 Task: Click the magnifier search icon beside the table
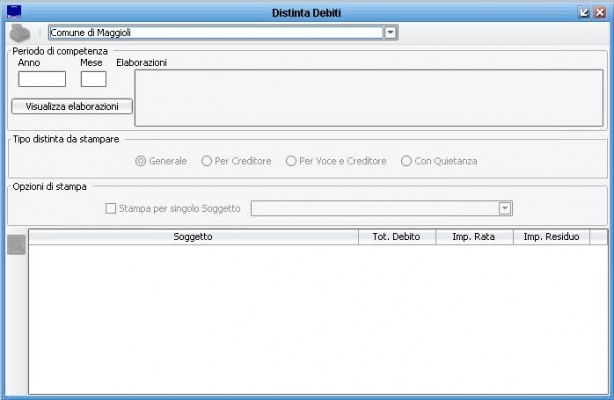coord(16,245)
